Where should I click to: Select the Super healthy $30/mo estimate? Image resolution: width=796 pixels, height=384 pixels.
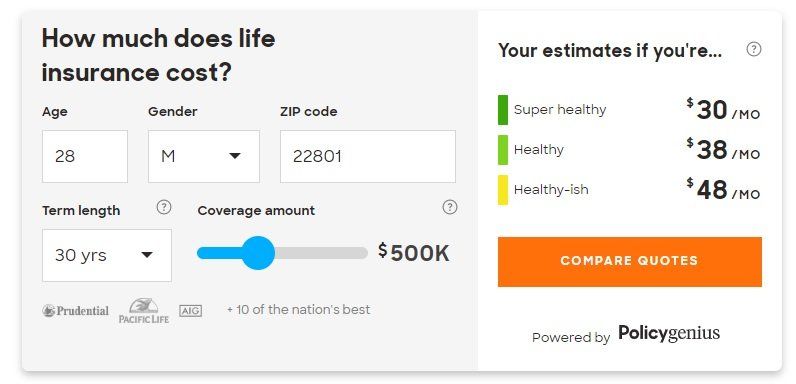coord(629,110)
